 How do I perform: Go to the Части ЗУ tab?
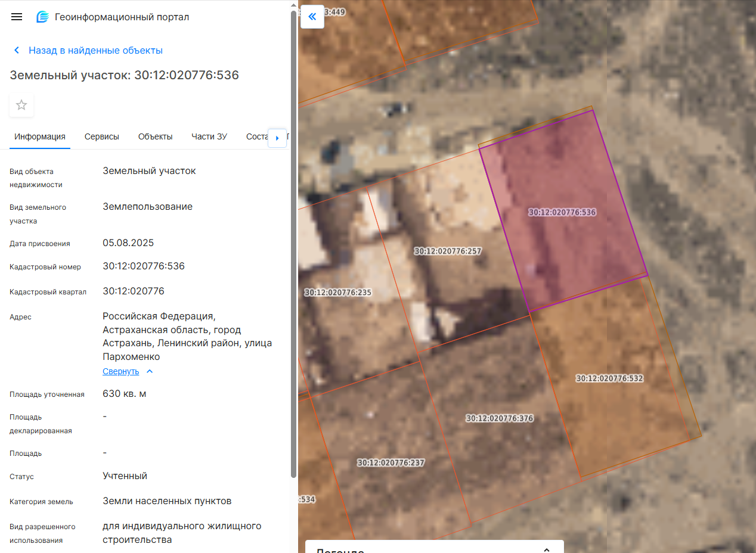[209, 136]
